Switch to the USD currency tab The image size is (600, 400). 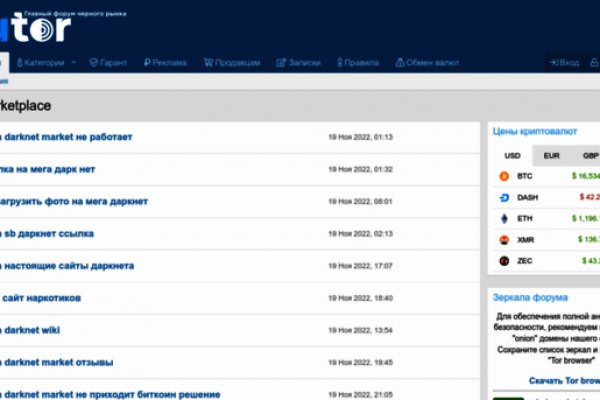point(512,155)
